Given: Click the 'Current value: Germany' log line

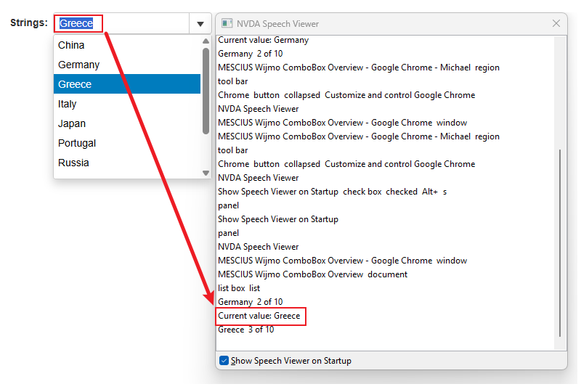Looking at the screenshot, I should pyautogui.click(x=263, y=40).
